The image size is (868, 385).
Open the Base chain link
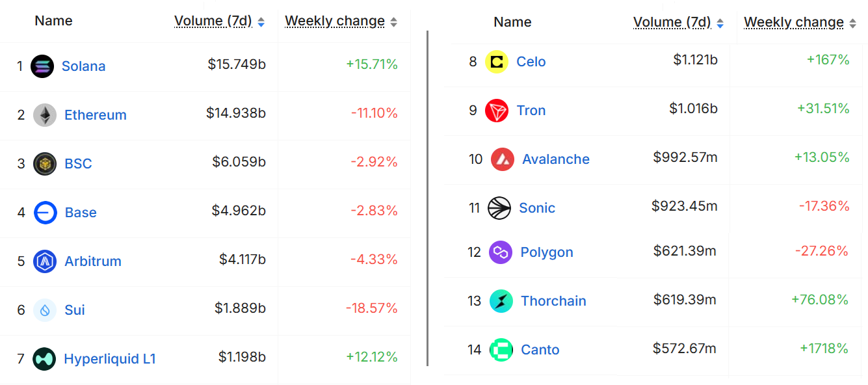(x=81, y=213)
